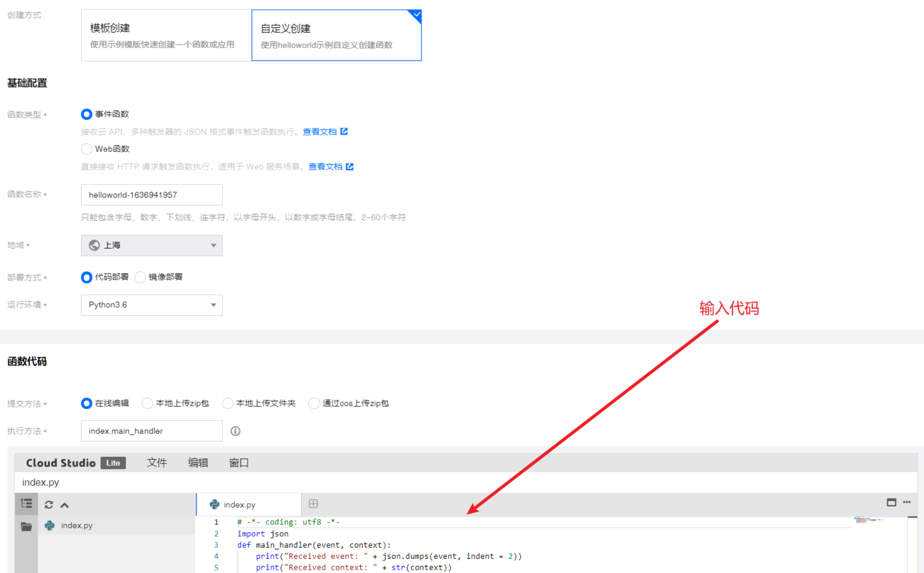The width and height of the screenshot is (924, 573).
Task: Click the Python icon beside index.py in tree
Action: click(x=50, y=525)
